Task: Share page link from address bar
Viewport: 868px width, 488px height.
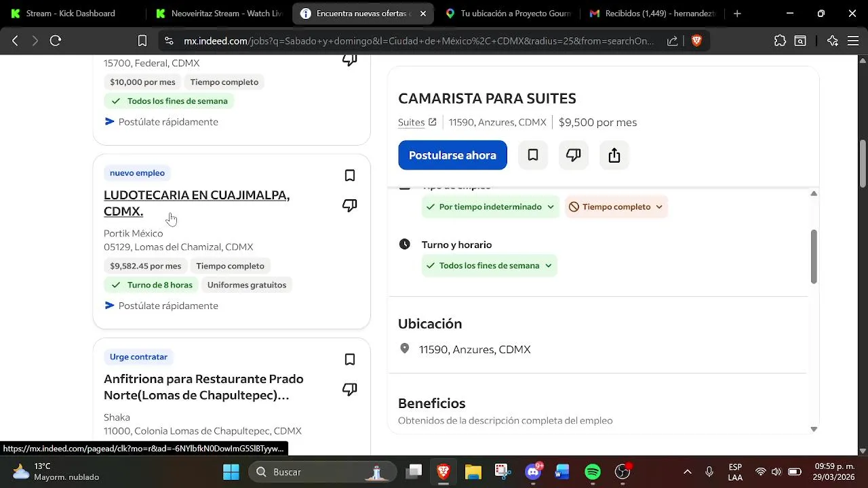Action: click(x=672, y=41)
